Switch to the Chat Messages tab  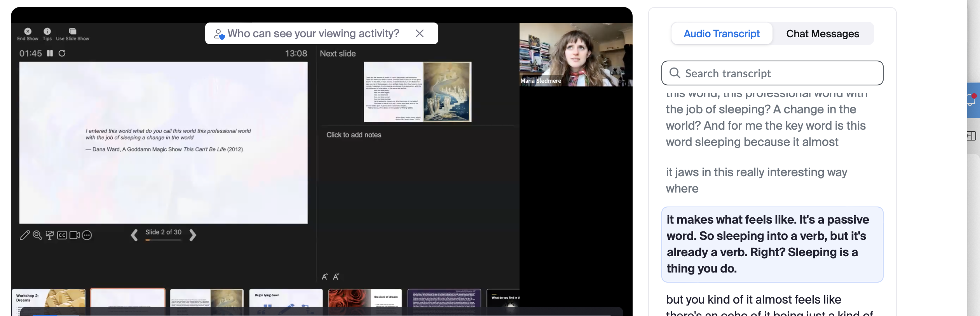[x=822, y=34]
